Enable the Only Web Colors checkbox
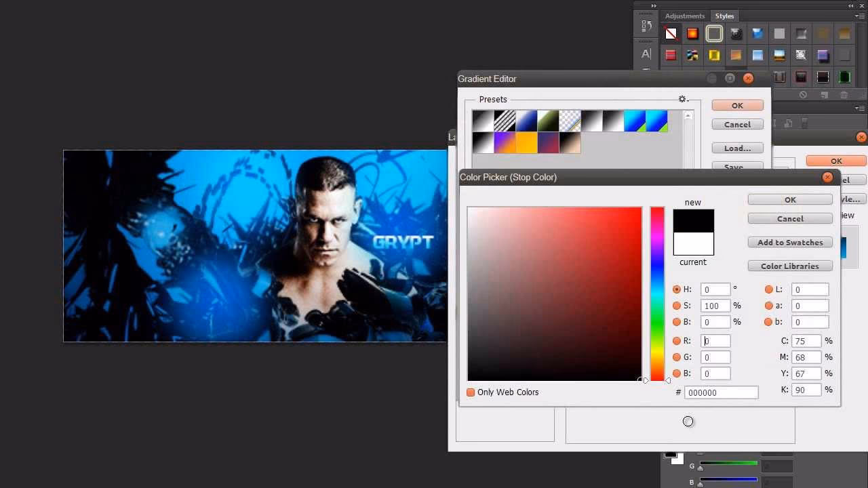 pyautogui.click(x=471, y=392)
